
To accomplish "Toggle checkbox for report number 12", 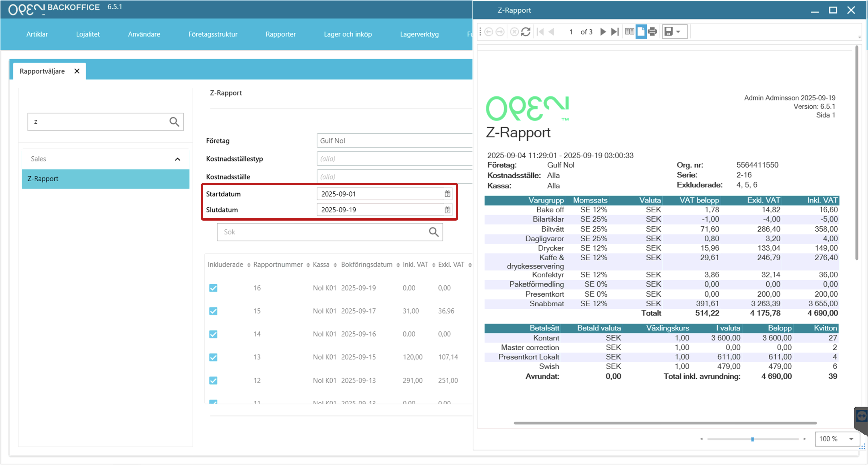I will (x=213, y=380).
